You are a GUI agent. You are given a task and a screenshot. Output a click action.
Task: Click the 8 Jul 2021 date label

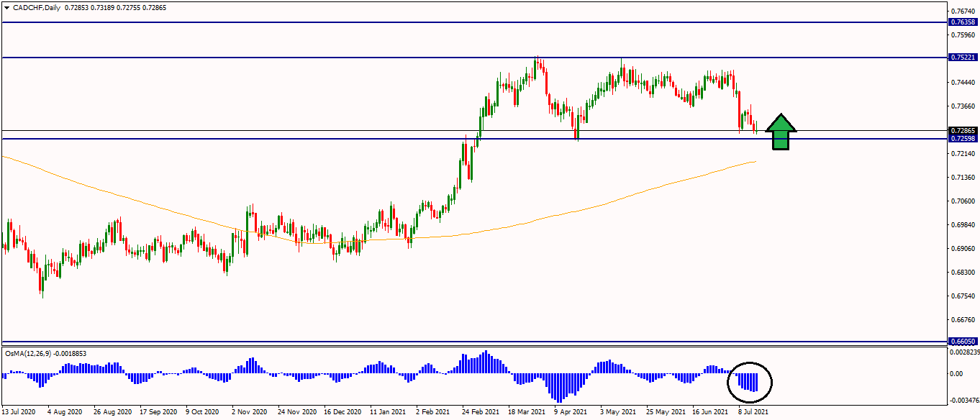pos(754,413)
